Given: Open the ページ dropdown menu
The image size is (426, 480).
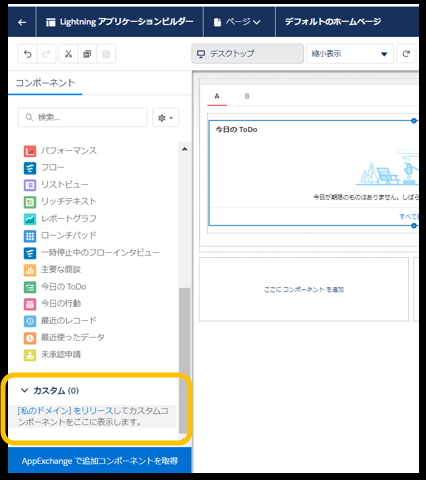Looking at the screenshot, I should (237, 22).
